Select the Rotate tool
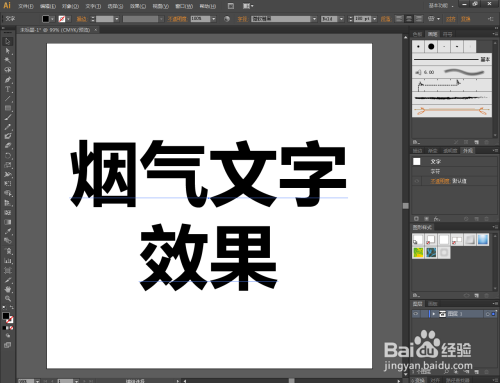500x383 pixels. (x=8, y=155)
